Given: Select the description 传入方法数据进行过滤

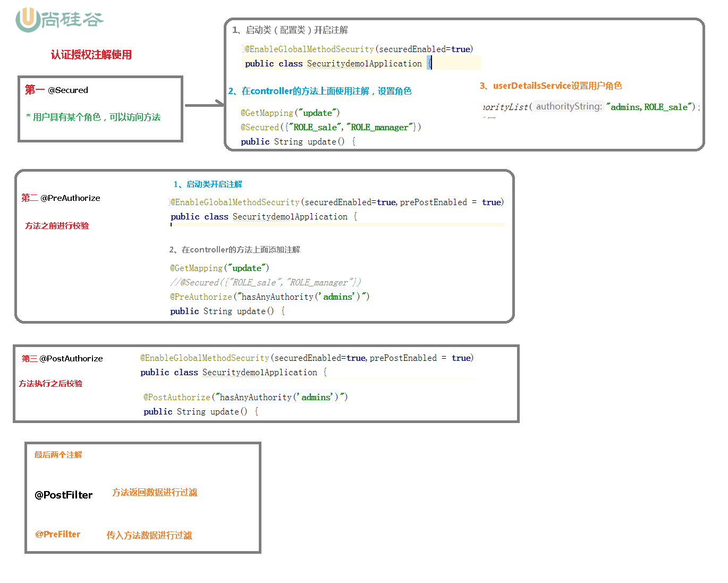Looking at the screenshot, I should tap(149, 535).
